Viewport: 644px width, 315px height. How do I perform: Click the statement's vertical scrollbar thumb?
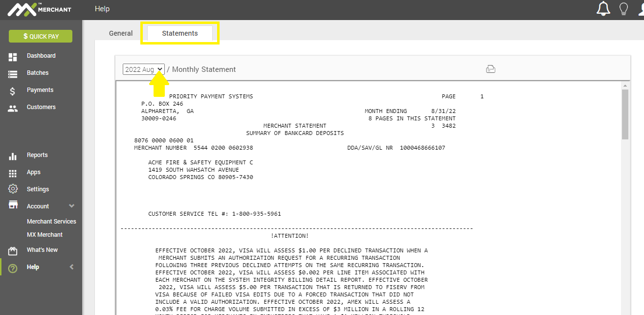pyautogui.click(x=625, y=115)
